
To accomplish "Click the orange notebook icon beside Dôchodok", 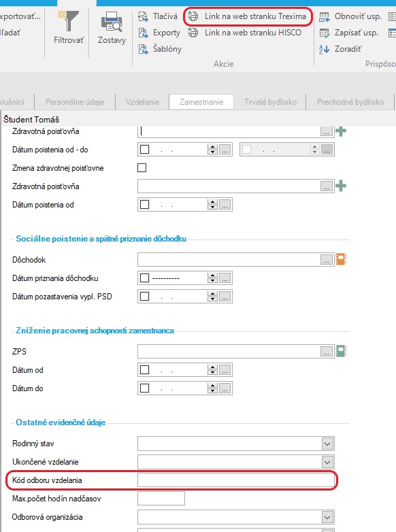I will (x=341, y=259).
